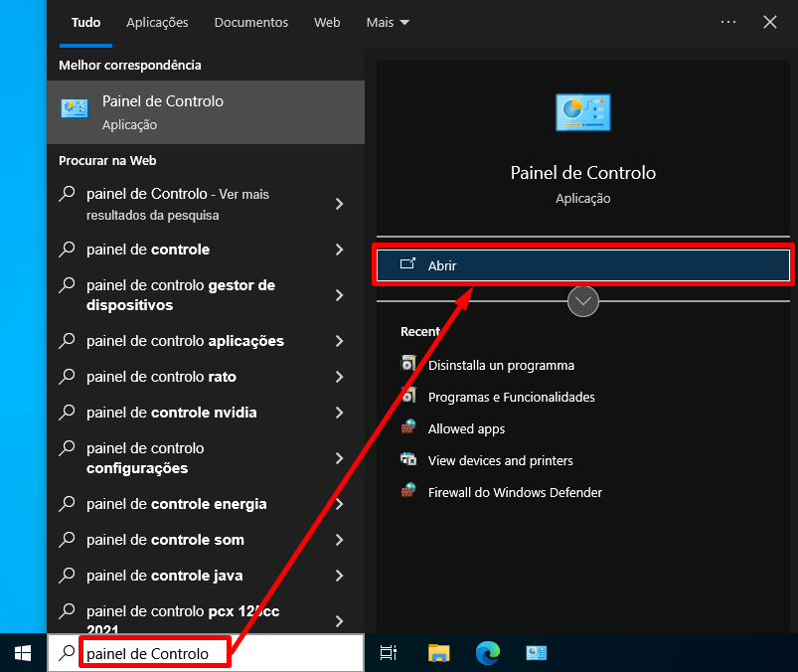Screen dimensions: 798x672
Task: Open Task View from the taskbar
Action: point(389,653)
